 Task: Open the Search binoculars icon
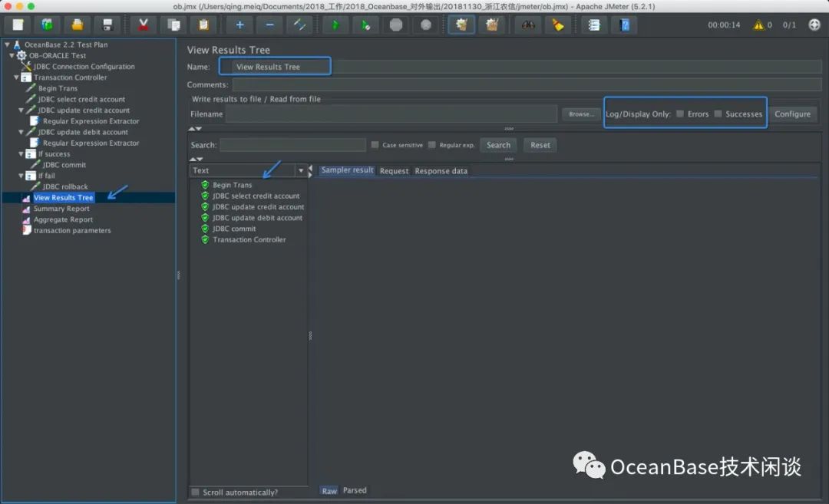tap(527, 25)
